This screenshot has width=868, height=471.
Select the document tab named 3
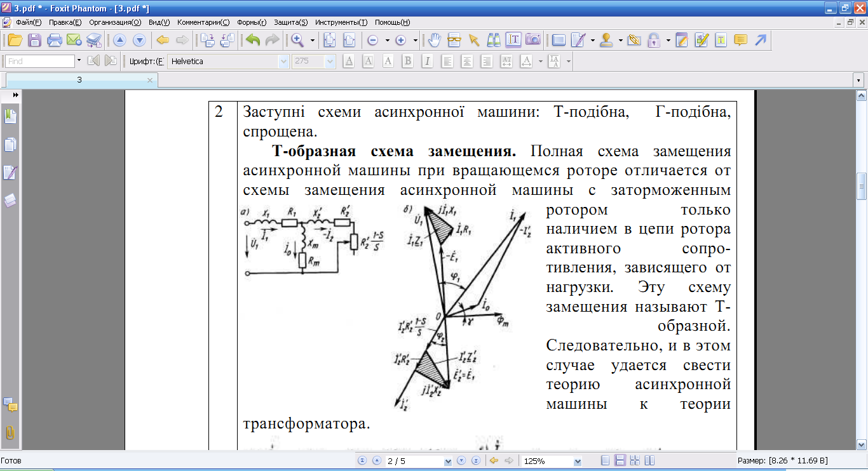click(79, 80)
